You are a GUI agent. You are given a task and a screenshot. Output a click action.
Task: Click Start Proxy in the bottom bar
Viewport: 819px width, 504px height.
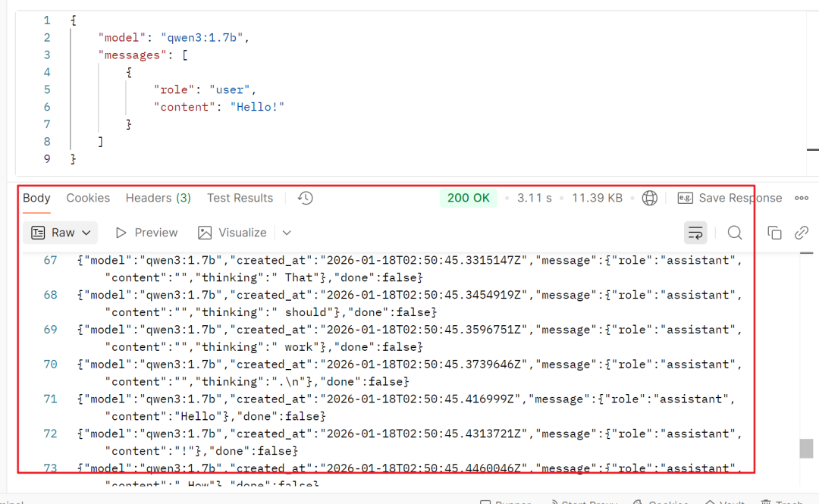coord(584,500)
